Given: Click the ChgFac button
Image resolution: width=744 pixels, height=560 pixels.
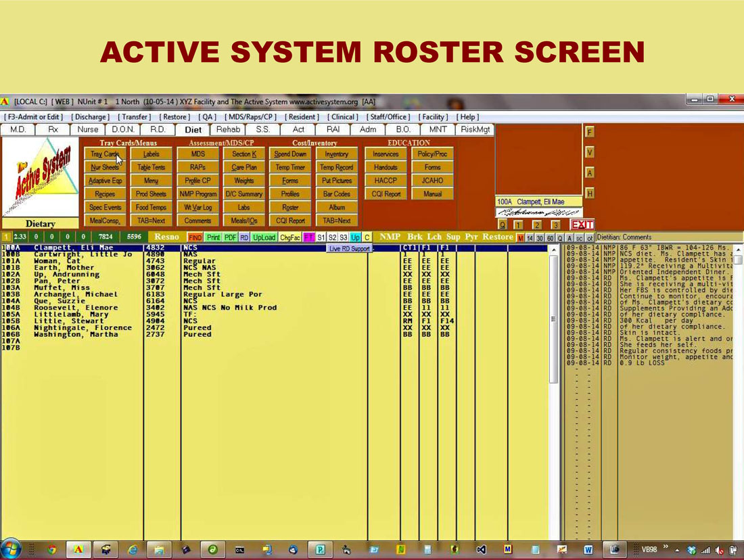Looking at the screenshot, I should click(x=290, y=237).
